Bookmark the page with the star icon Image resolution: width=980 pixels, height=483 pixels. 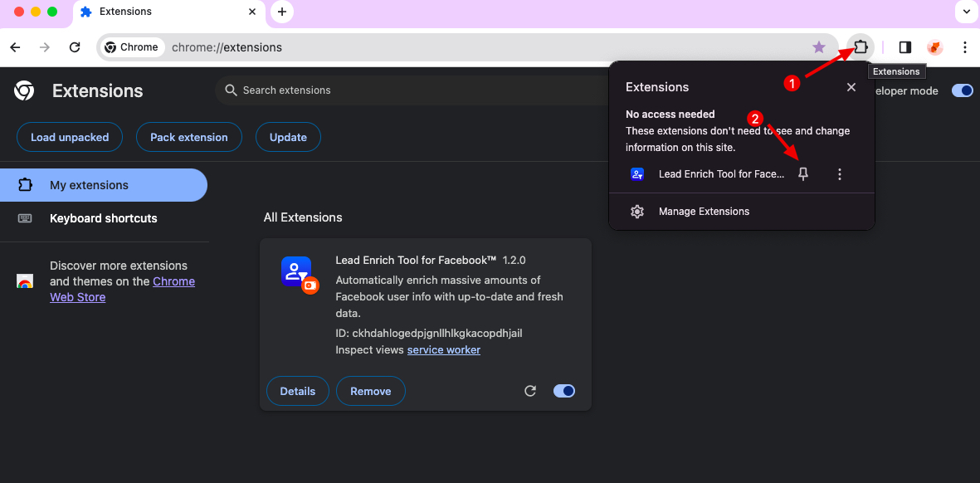[x=819, y=47]
